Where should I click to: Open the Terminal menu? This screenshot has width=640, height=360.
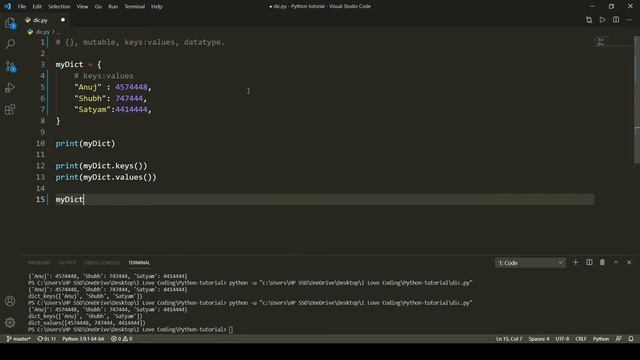(x=135, y=7)
